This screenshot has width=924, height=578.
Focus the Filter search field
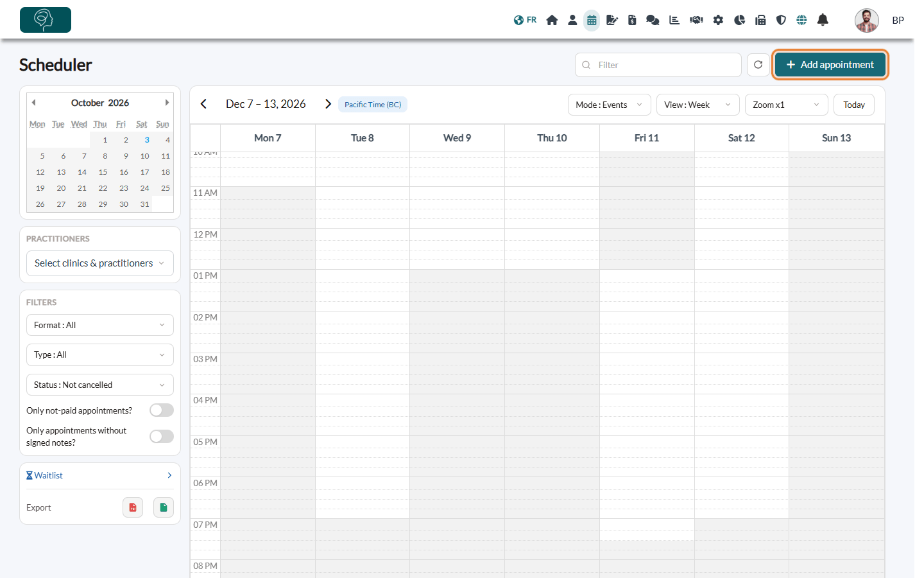click(x=658, y=65)
